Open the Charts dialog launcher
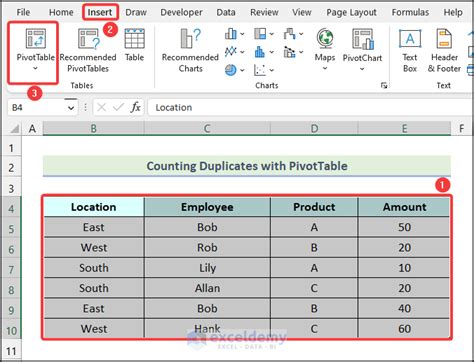This screenshot has width=474, height=362. pos(384,86)
